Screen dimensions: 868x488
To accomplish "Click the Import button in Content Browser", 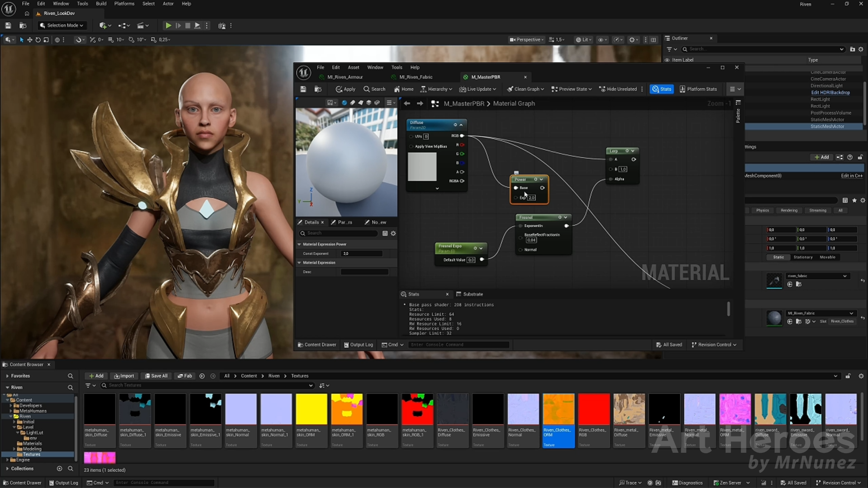I will pyautogui.click(x=124, y=376).
